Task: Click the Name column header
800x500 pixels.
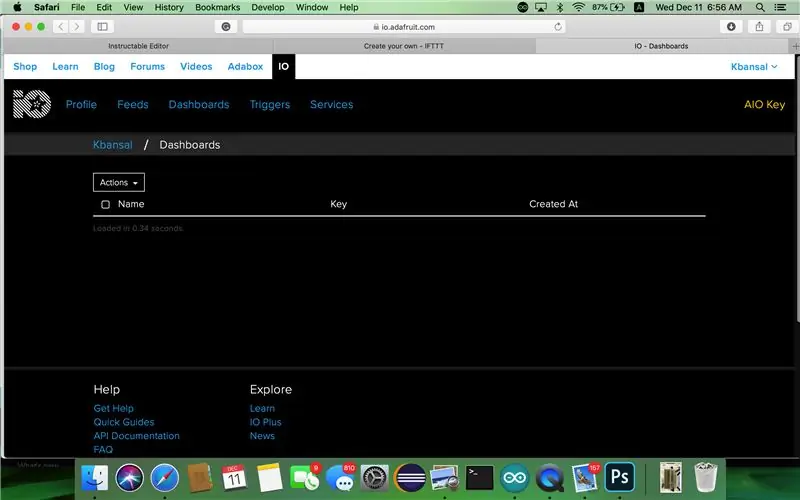Action: 131,204
